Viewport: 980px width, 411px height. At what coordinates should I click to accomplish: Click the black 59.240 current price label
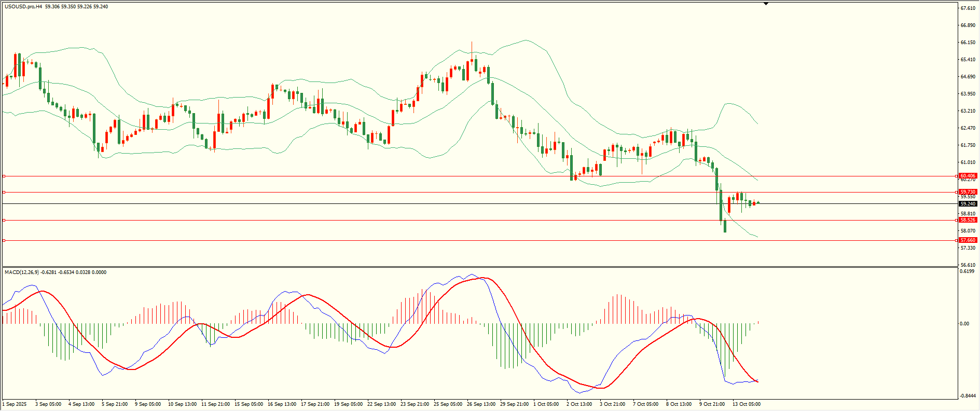click(x=968, y=204)
